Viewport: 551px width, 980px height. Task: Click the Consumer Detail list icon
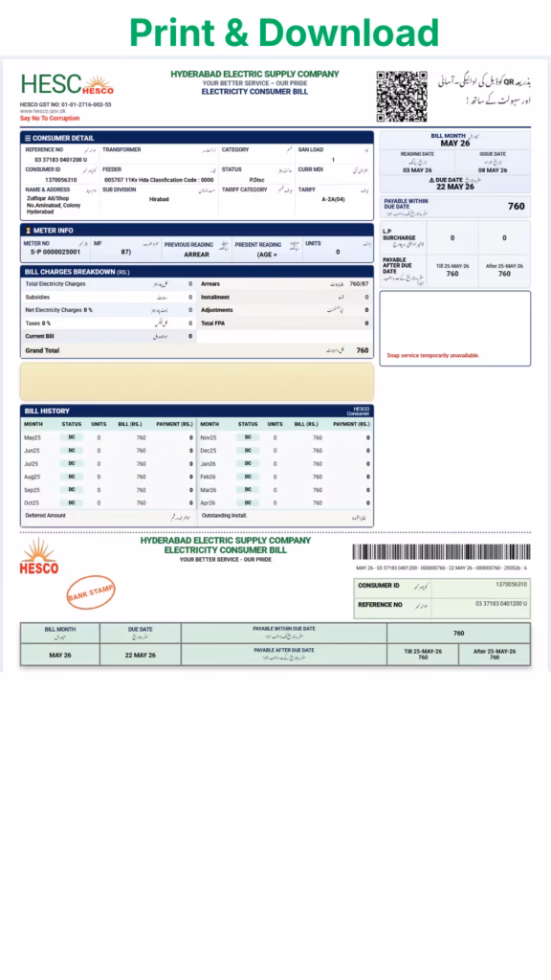pyautogui.click(x=28, y=138)
